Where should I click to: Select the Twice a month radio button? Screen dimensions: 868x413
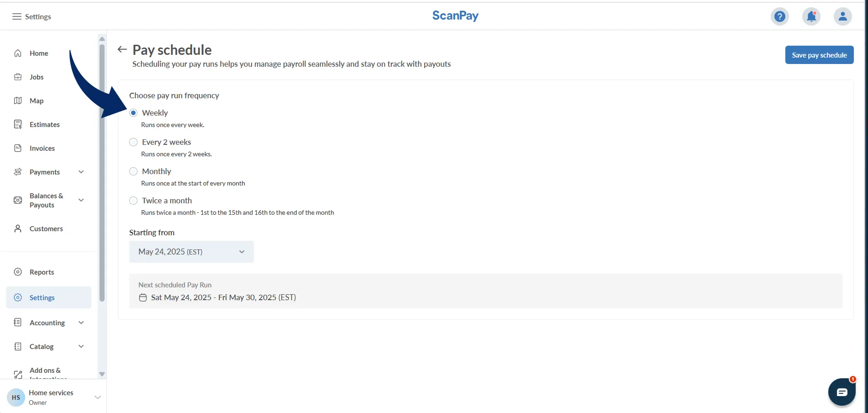[x=133, y=201]
